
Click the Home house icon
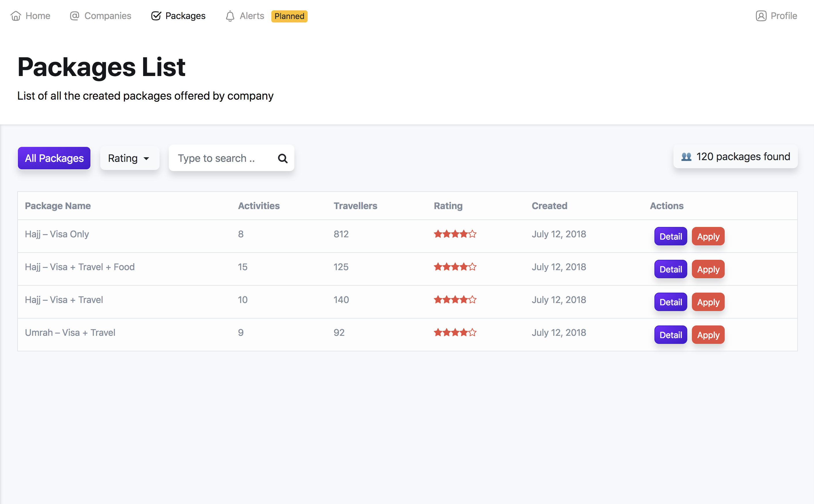coord(16,16)
